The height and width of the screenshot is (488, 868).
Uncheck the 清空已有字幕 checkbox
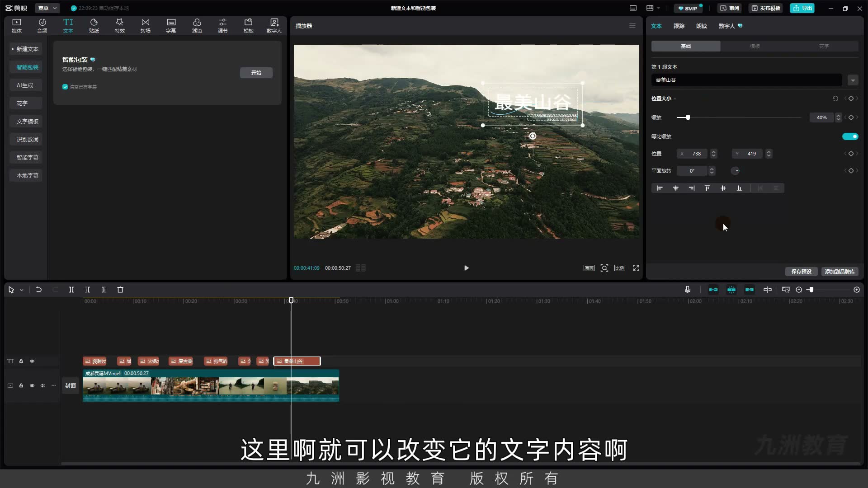click(x=65, y=87)
